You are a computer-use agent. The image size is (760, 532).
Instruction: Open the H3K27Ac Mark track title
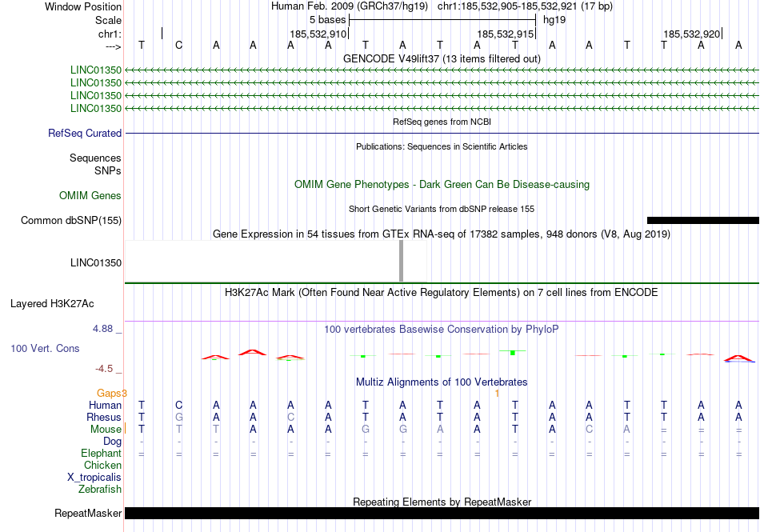[442, 292]
